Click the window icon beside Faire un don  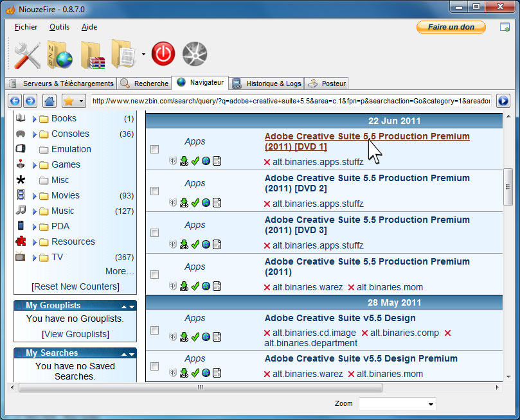pos(505,27)
